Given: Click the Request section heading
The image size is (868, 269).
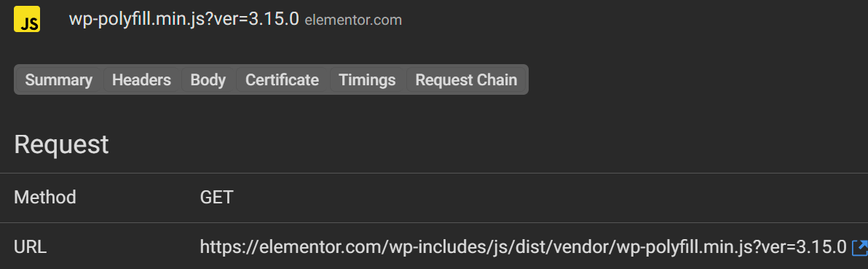Looking at the screenshot, I should (x=61, y=145).
